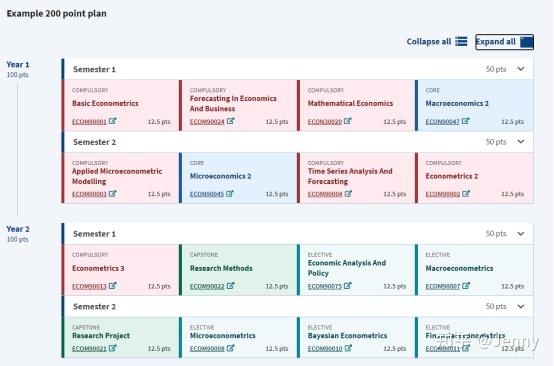Select the Year 1 timeline label
The height and width of the screenshot is (366, 554).
[x=18, y=65]
